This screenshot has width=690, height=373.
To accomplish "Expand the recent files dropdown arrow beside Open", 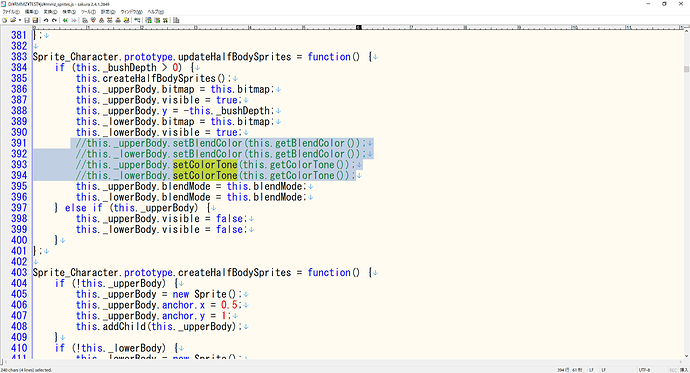I will coord(20,20).
